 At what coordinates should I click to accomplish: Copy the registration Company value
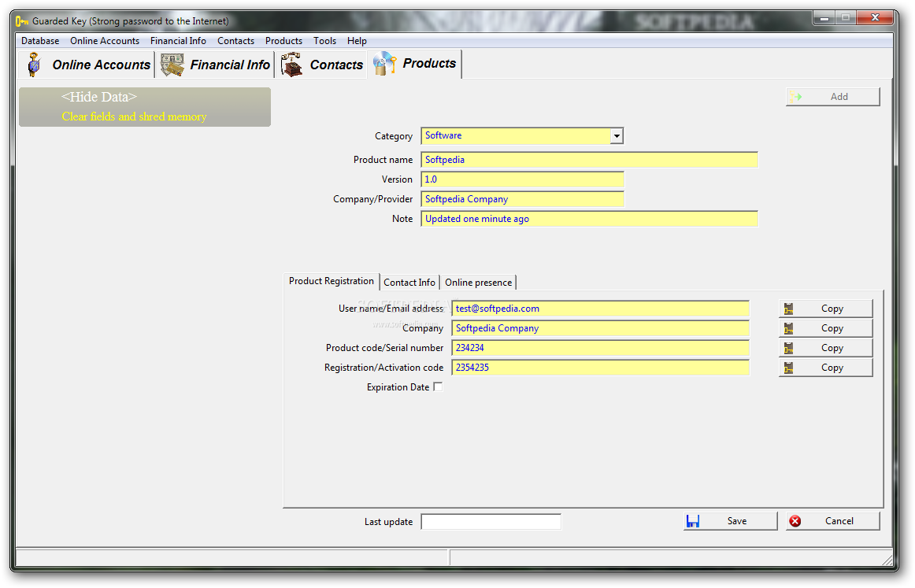[826, 328]
